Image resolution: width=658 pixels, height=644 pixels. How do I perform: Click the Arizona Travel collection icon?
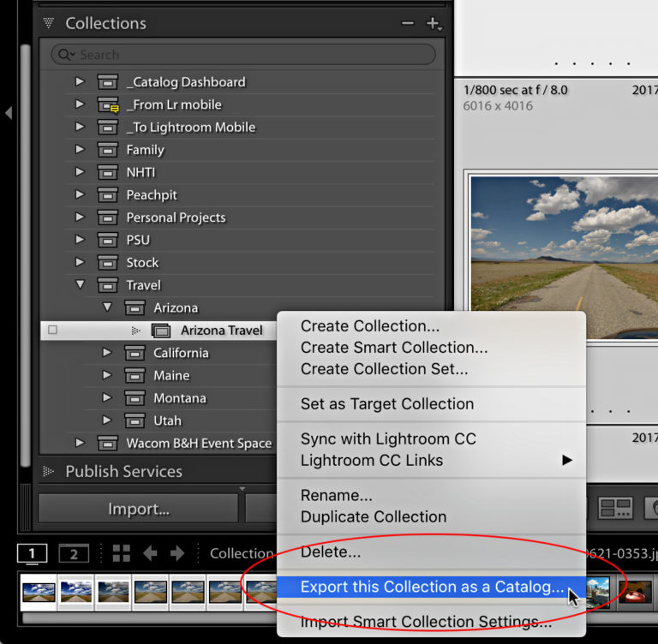tap(161, 331)
